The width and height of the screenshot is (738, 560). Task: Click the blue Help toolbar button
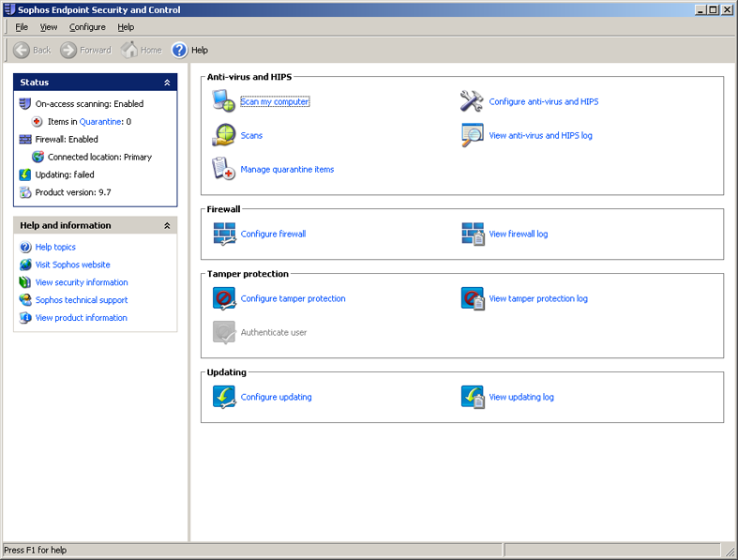[180, 50]
